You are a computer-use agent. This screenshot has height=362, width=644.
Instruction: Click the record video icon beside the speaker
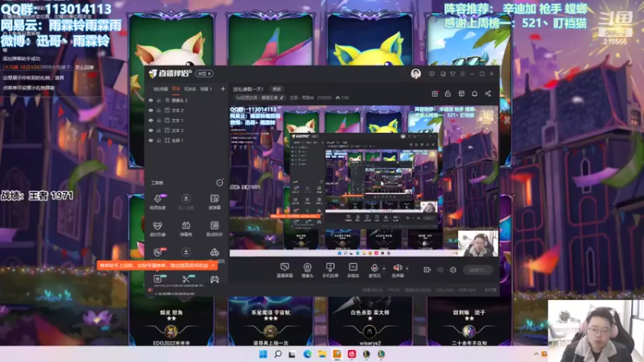click(427, 269)
